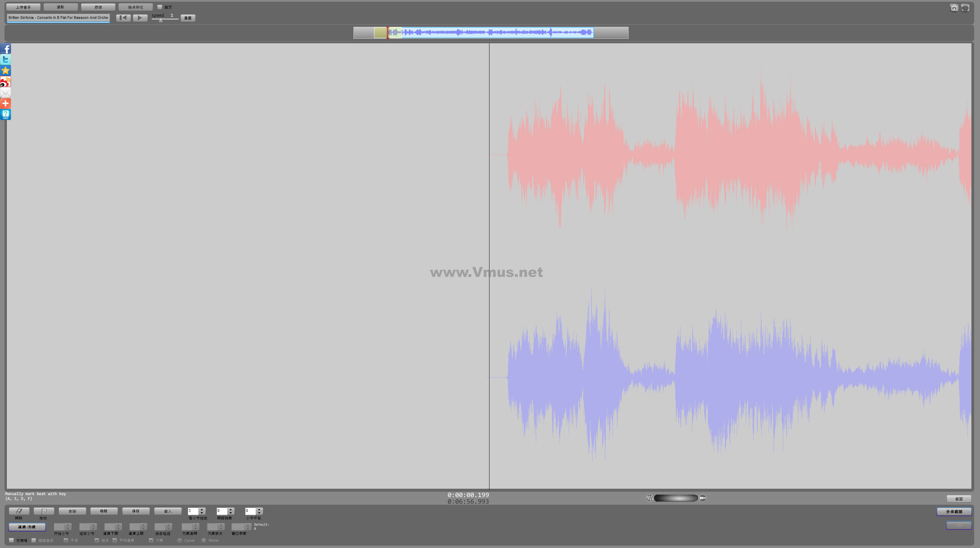Click the add/plus icon in sidebar
This screenshot has height=548, width=980.
click(5, 103)
